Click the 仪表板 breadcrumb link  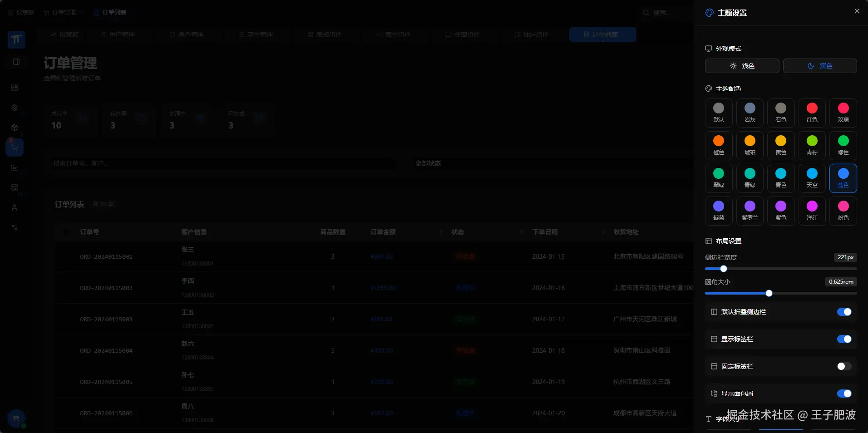pyautogui.click(x=21, y=13)
